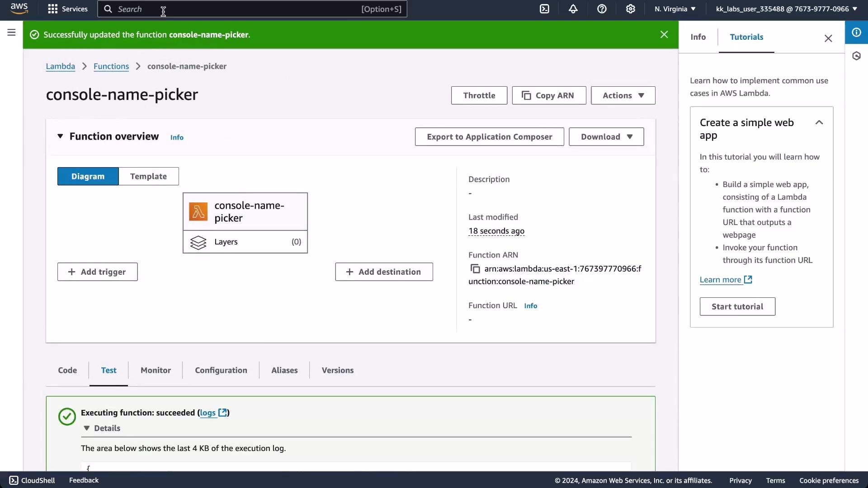Open the N. Virginia region dropdown
868x488 pixels.
pyautogui.click(x=675, y=9)
